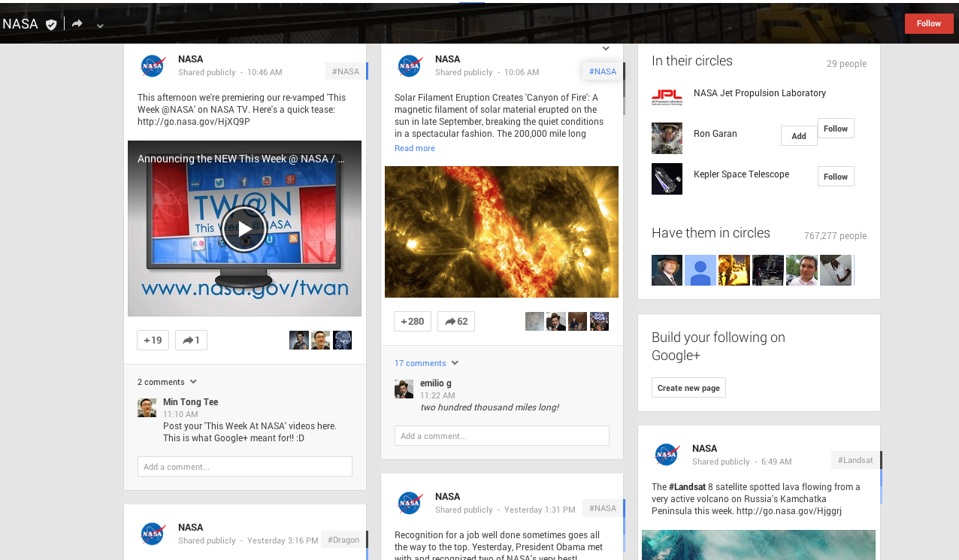Open NASA avatar on Yesterday 1:31 PM post
The height and width of the screenshot is (560, 959).
[410, 504]
